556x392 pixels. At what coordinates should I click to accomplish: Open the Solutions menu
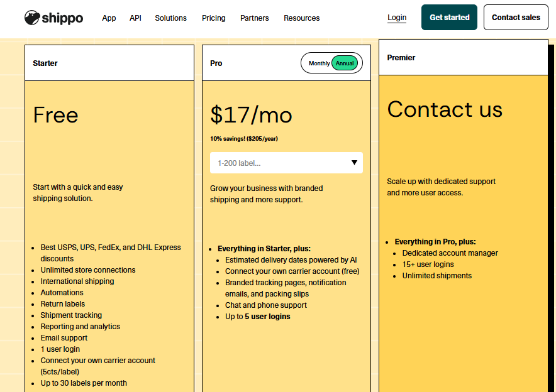tap(170, 18)
